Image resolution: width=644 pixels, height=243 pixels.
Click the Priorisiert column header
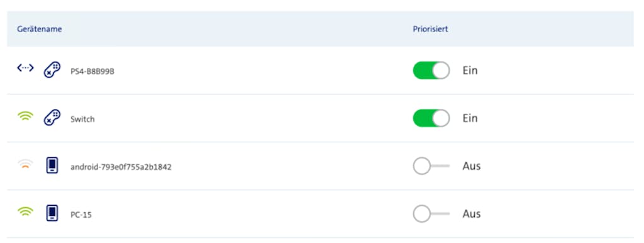(430, 29)
